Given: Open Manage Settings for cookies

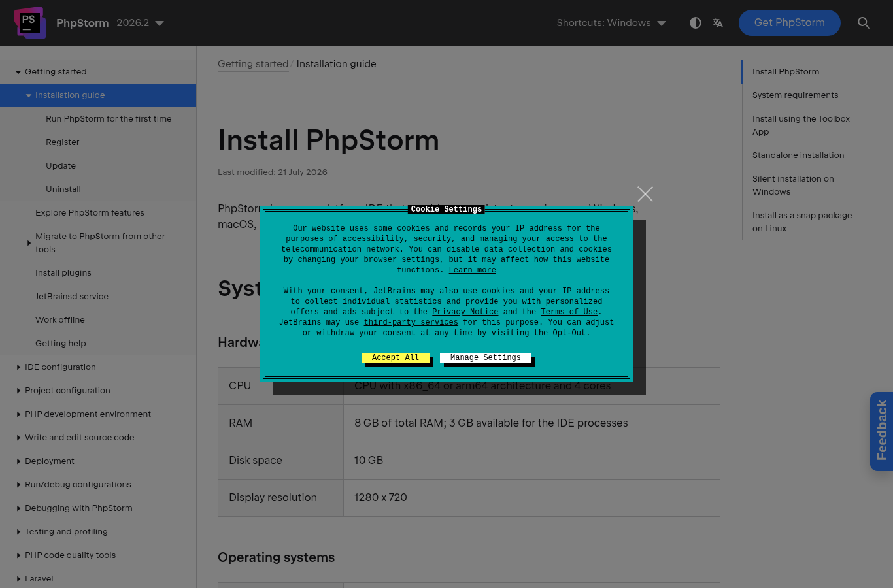Looking at the screenshot, I should 486,358.
